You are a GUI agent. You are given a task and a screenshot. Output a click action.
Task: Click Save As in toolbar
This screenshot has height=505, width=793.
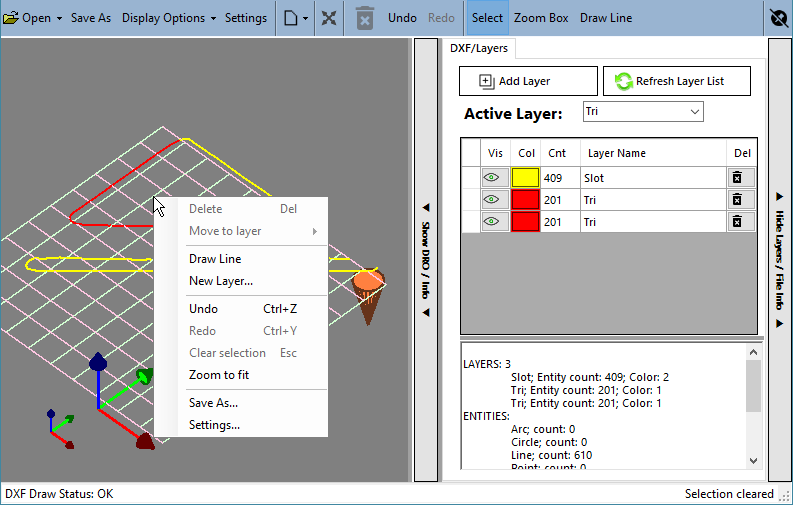click(91, 18)
